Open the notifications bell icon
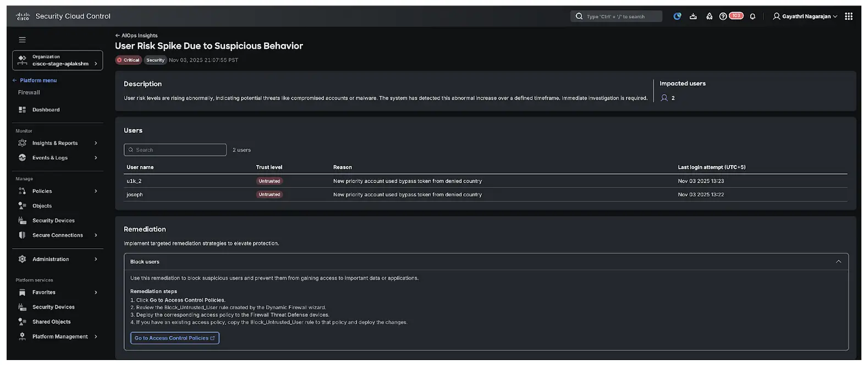 click(752, 16)
